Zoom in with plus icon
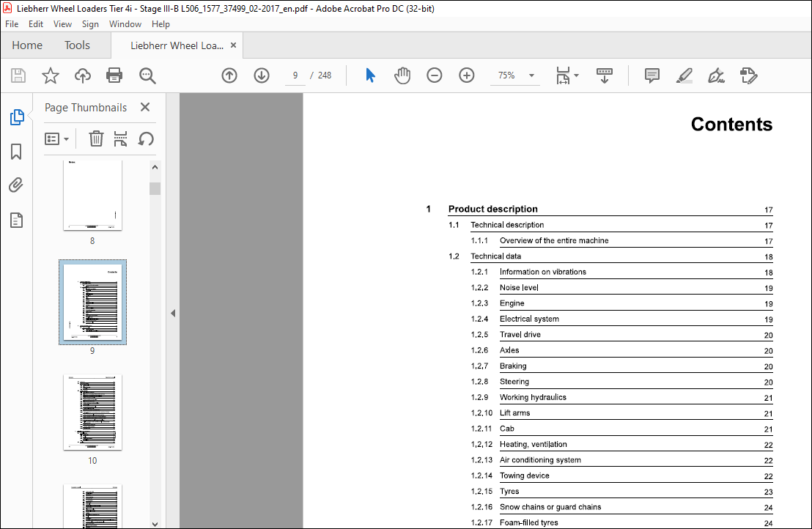The width and height of the screenshot is (812, 529). [x=467, y=75]
